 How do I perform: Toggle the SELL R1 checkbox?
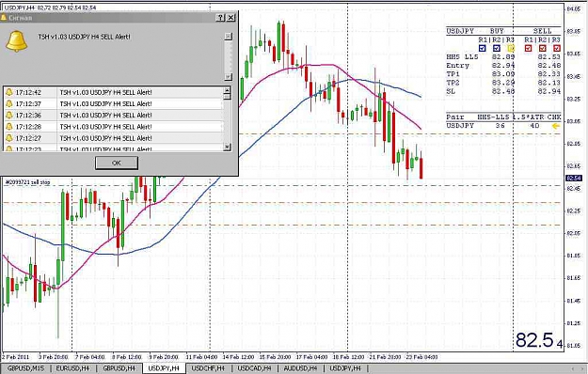(x=529, y=48)
